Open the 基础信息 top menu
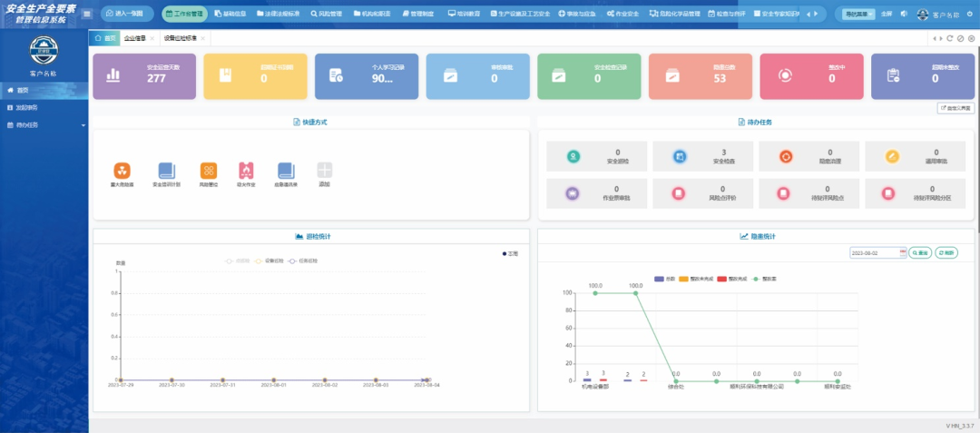This screenshot has height=433, width=980. (x=230, y=14)
